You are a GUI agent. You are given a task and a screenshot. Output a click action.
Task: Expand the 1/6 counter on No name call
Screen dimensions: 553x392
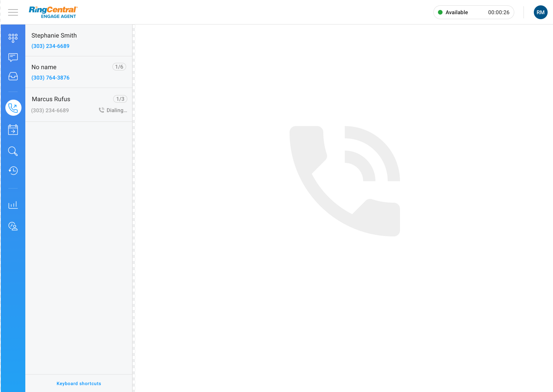tap(119, 66)
